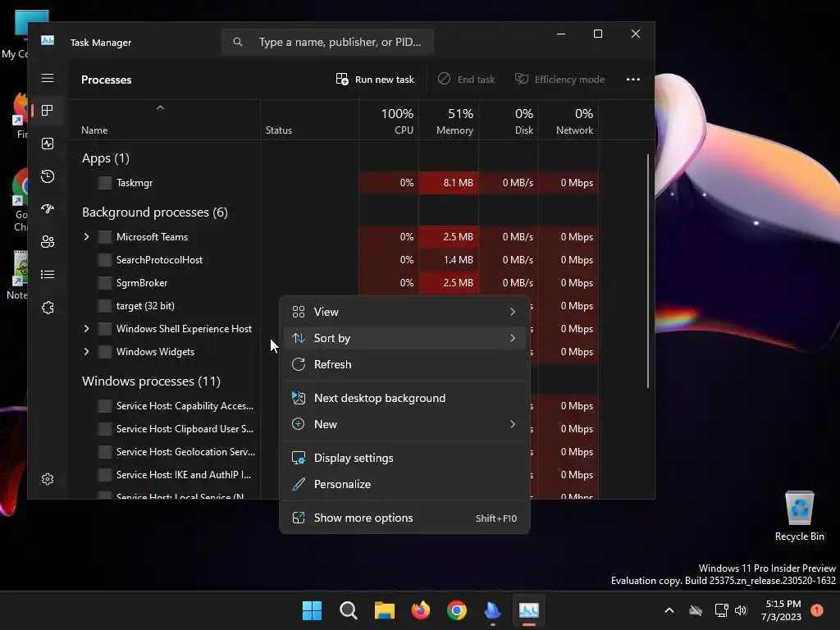Open the clock showing 5:15 PM

(781, 610)
